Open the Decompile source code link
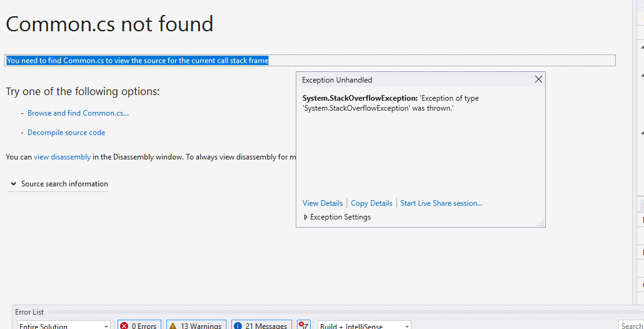 tap(66, 133)
